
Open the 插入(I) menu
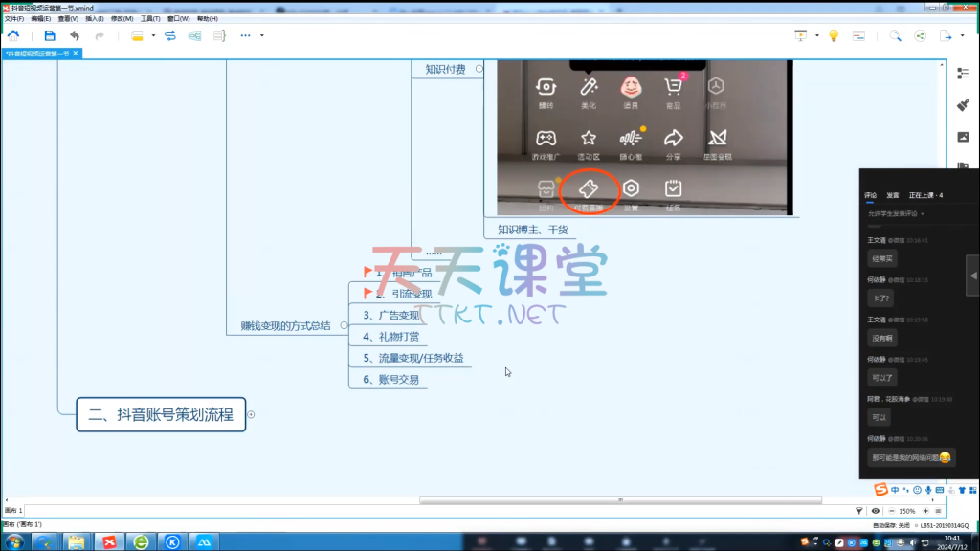(x=94, y=18)
